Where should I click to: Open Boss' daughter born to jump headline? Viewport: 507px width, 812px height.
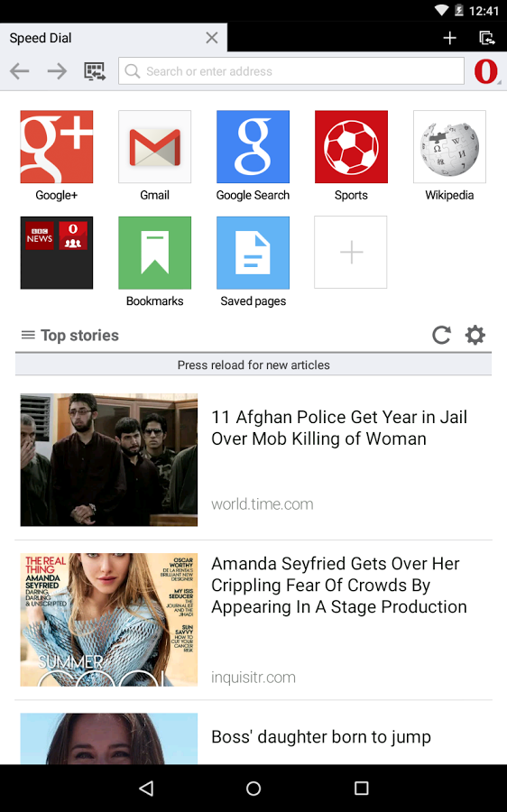click(321, 736)
